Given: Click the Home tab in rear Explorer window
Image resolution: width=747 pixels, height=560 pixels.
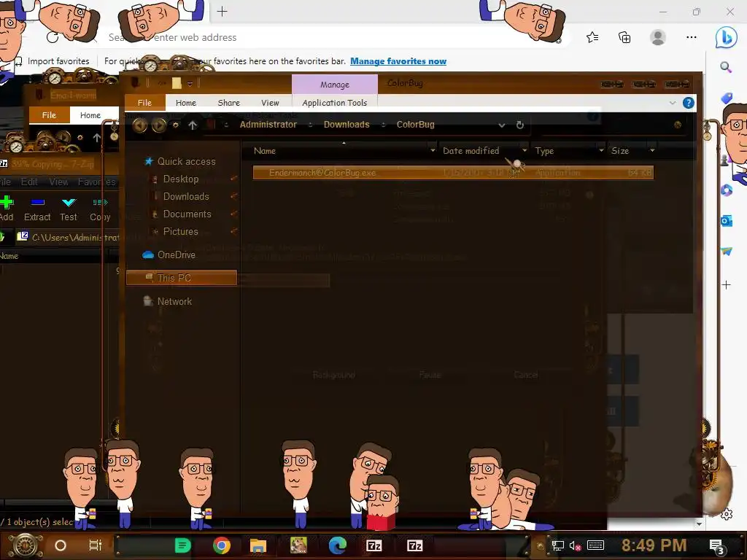Looking at the screenshot, I should [x=90, y=115].
